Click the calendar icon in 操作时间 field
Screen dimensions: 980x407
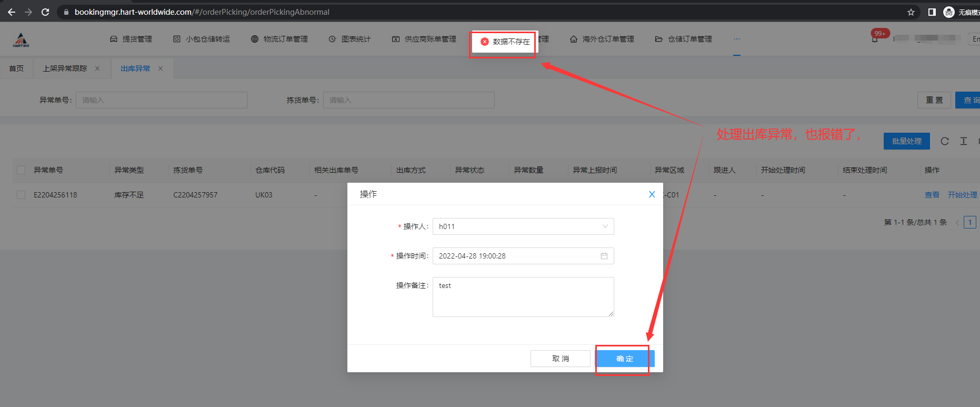coord(604,256)
